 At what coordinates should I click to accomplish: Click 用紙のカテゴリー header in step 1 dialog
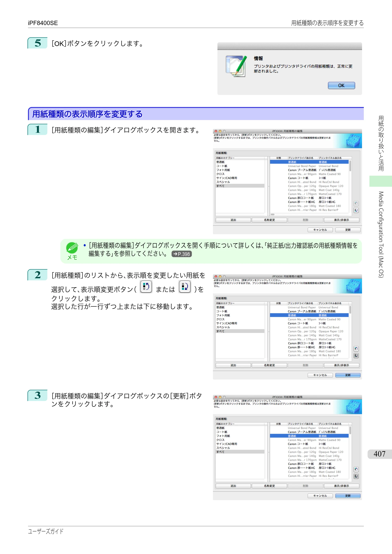point(240,158)
